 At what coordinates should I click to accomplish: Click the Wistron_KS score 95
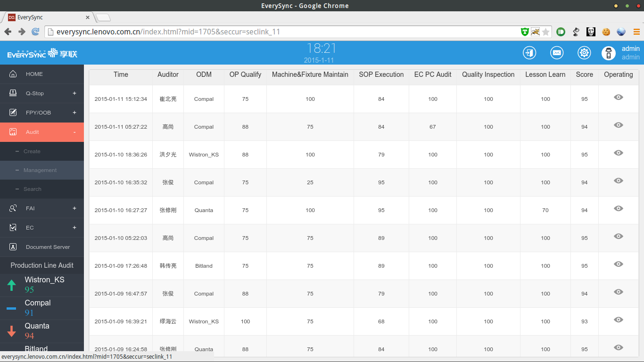pos(29,289)
